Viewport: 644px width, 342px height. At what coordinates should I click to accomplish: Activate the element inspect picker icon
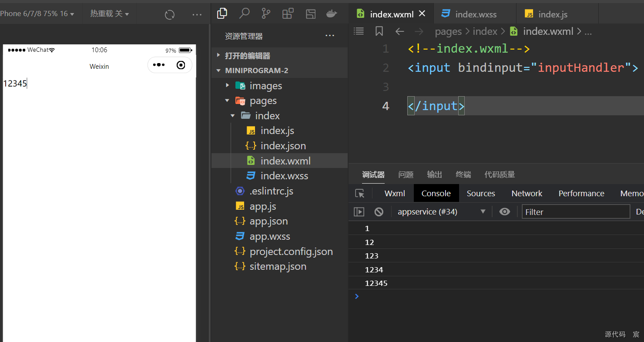coord(360,194)
